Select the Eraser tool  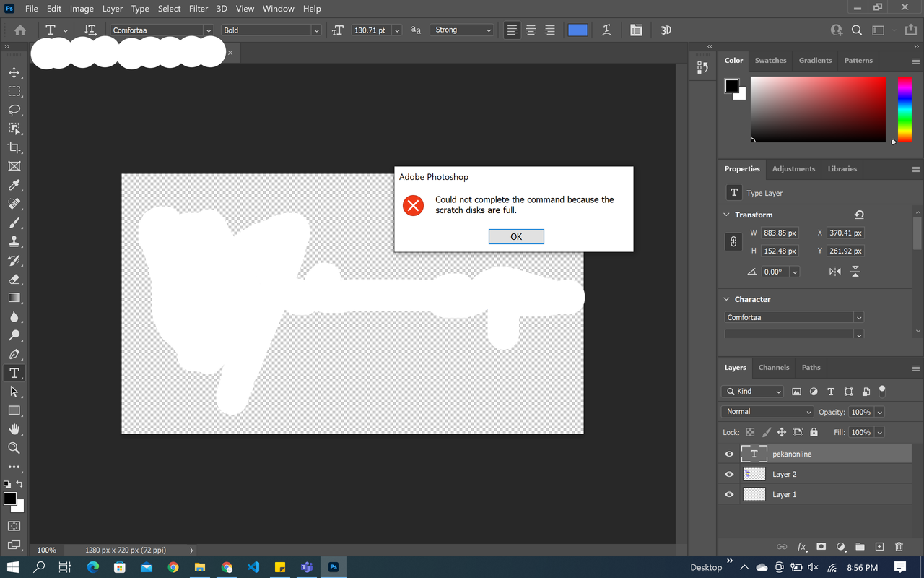[14, 279]
